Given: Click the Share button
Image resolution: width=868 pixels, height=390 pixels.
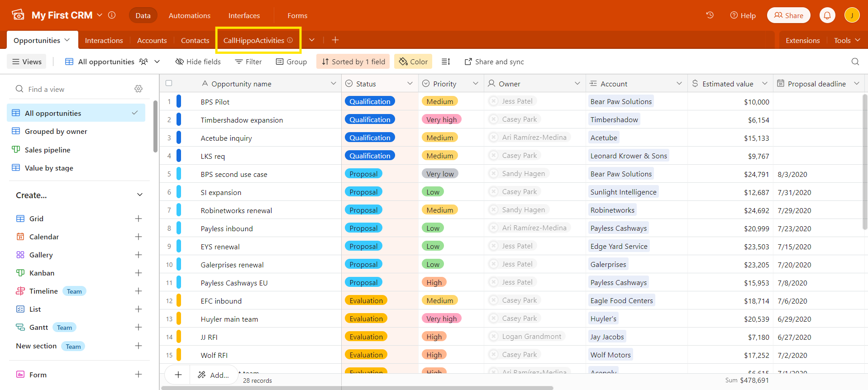Looking at the screenshot, I should 788,15.
